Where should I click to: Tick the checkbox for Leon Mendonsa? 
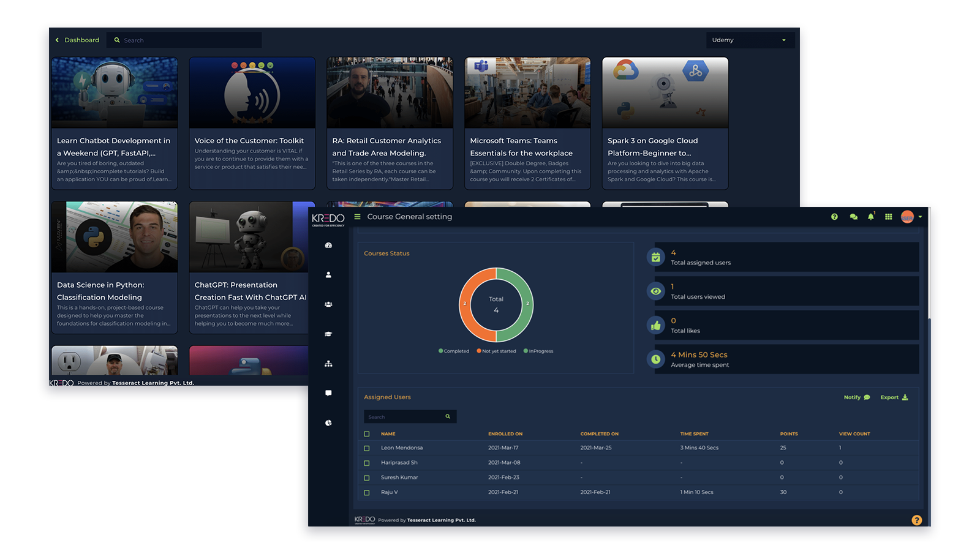[x=367, y=448]
